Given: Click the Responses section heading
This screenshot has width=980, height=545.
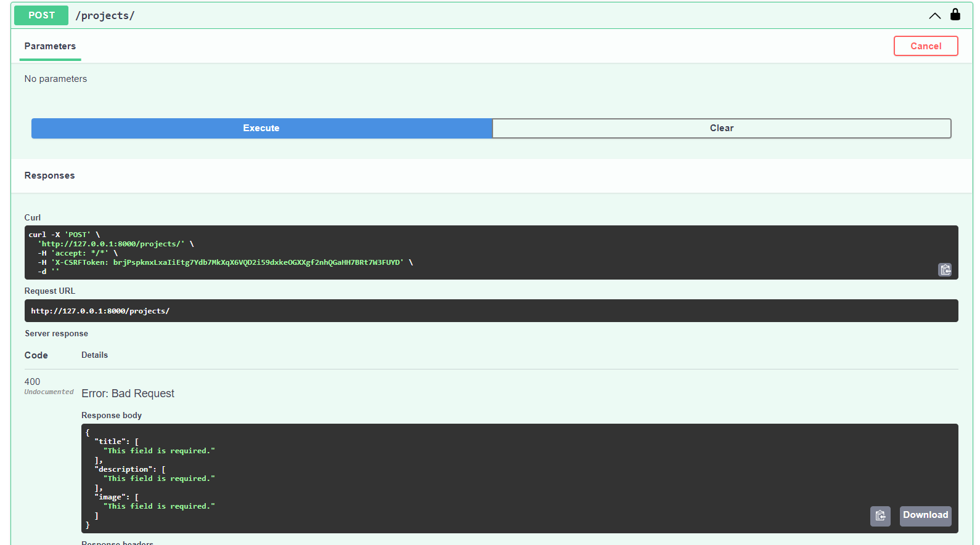Looking at the screenshot, I should pos(49,176).
